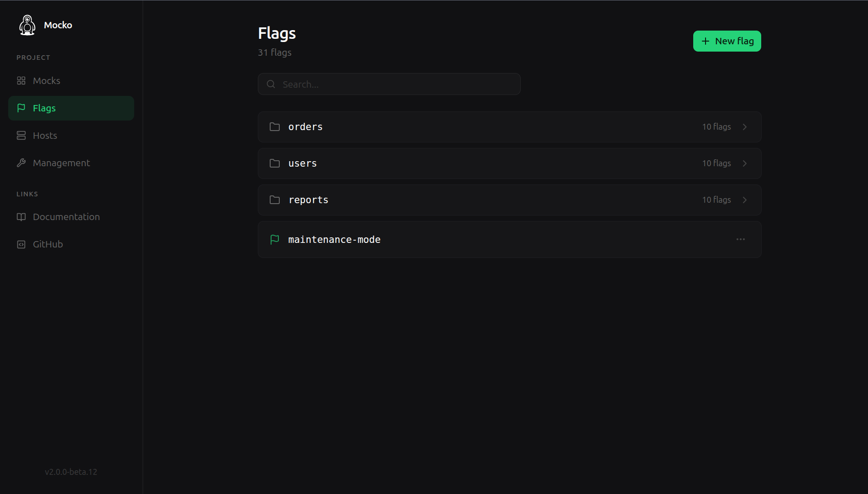Create a flag with New flag button
Viewport: 868px width, 494px height.
coord(727,41)
